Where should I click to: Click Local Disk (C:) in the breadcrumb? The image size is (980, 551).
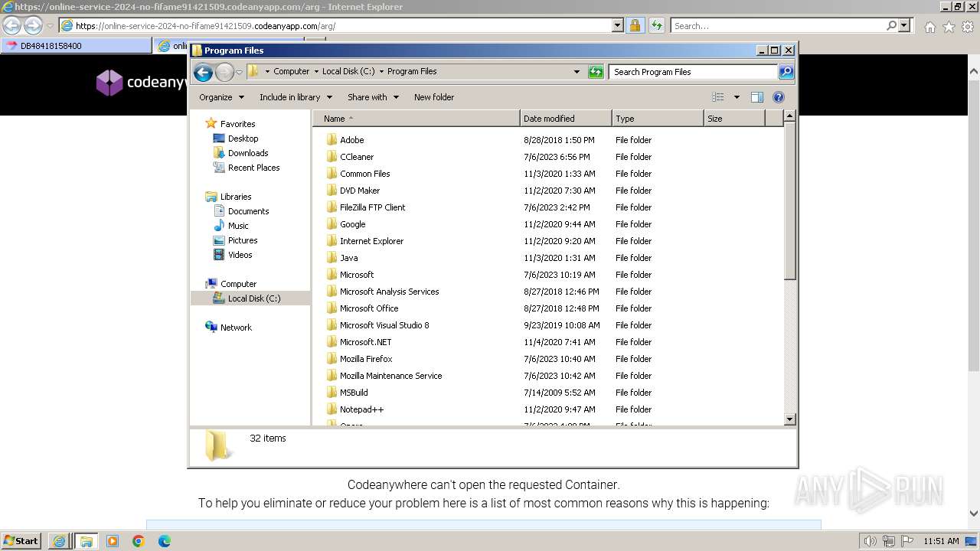point(348,71)
